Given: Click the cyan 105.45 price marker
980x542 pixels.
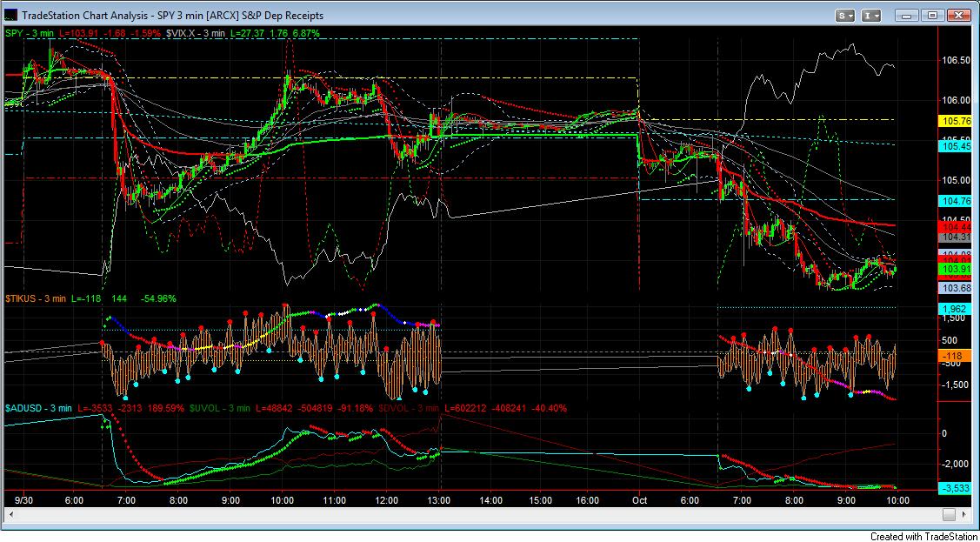Looking at the screenshot, I should (x=955, y=145).
